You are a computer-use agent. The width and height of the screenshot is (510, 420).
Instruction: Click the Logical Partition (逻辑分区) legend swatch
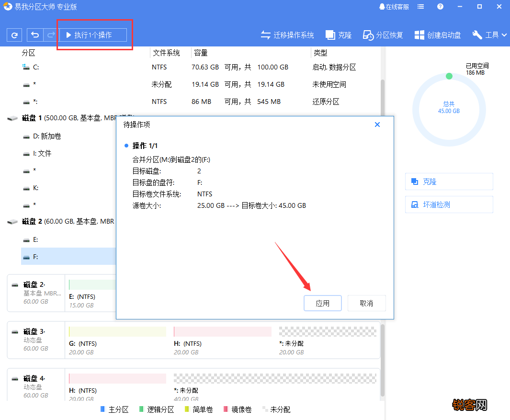coord(141,409)
